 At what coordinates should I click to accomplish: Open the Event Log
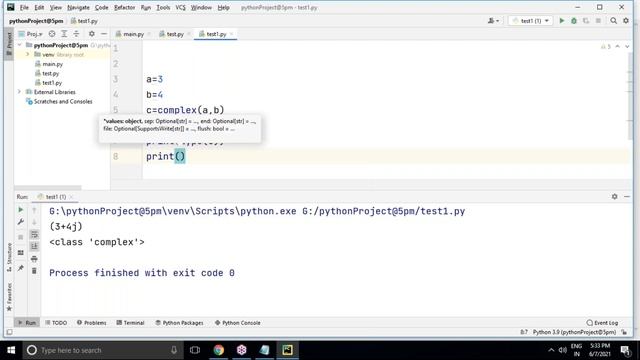tap(602, 323)
